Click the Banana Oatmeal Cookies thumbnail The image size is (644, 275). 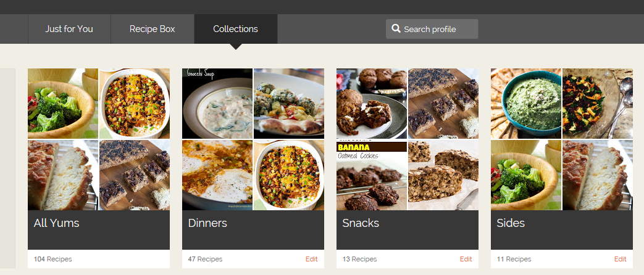point(371,175)
